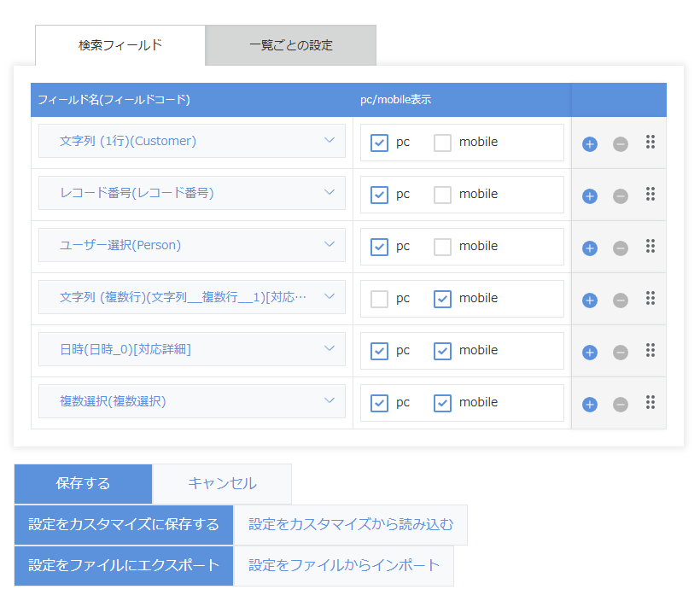The height and width of the screenshot is (601, 700).
Task: Remove the 複数選択 field row
Action: 621,405
